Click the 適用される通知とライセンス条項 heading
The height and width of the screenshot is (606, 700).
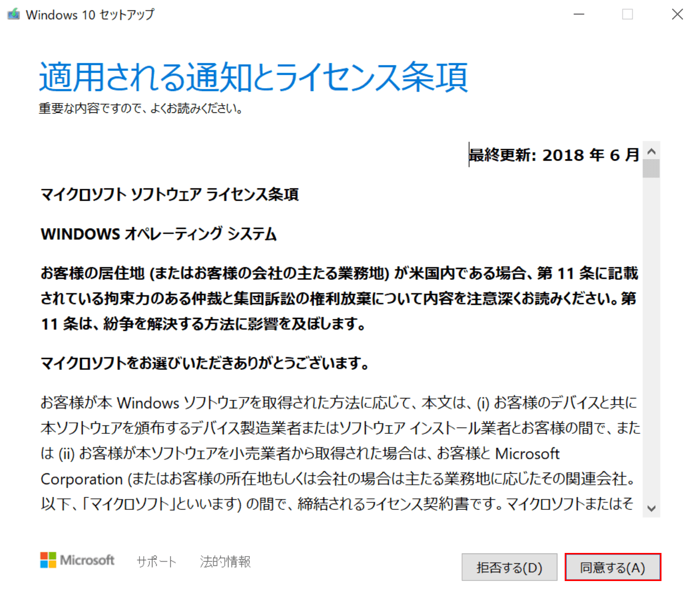pyautogui.click(x=253, y=77)
